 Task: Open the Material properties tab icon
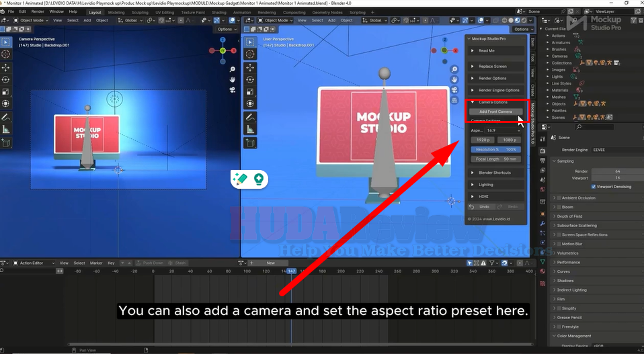click(x=542, y=271)
